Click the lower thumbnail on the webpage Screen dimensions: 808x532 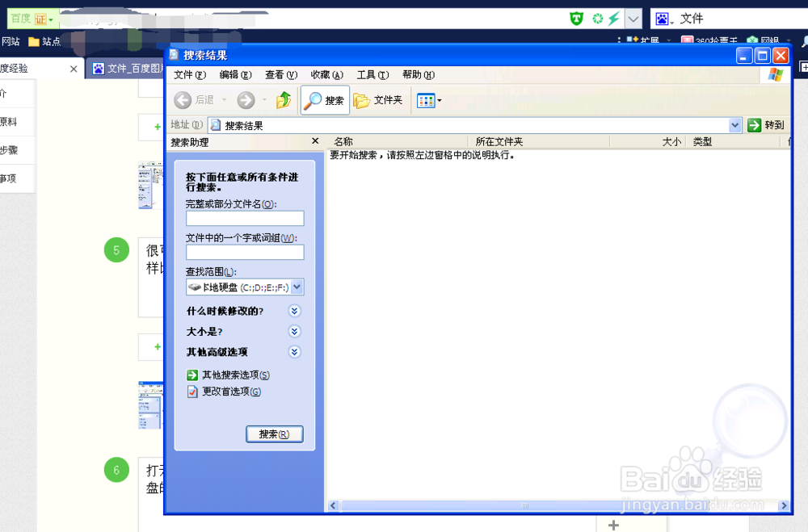150,405
